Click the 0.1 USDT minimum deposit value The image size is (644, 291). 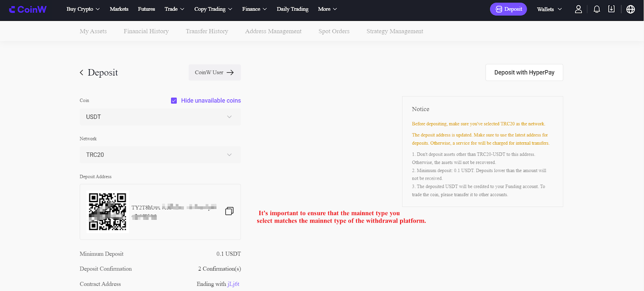pos(229,254)
